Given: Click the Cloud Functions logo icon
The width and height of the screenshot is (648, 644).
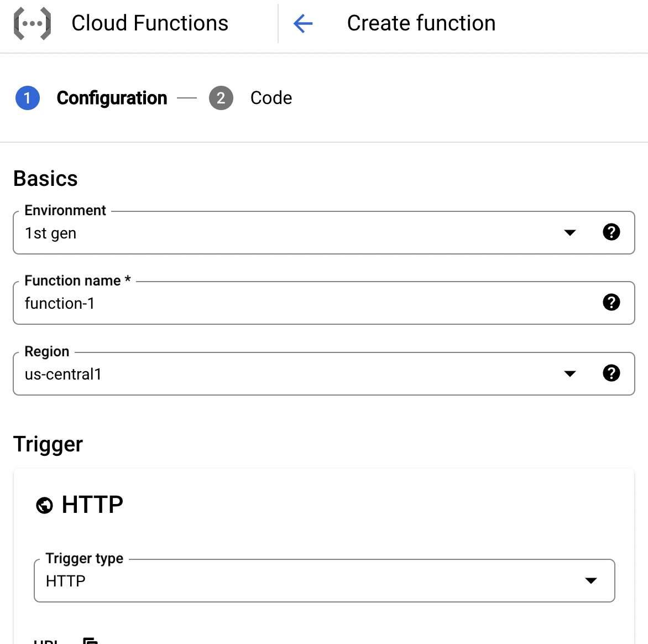Looking at the screenshot, I should [32, 23].
